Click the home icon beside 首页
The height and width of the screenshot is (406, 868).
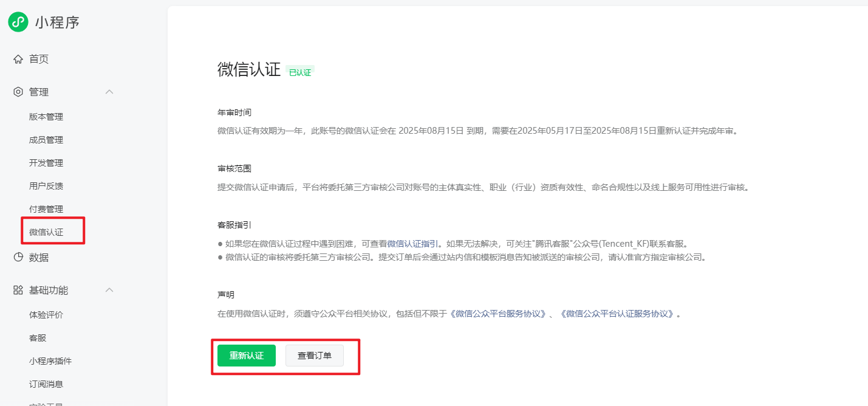click(18, 59)
